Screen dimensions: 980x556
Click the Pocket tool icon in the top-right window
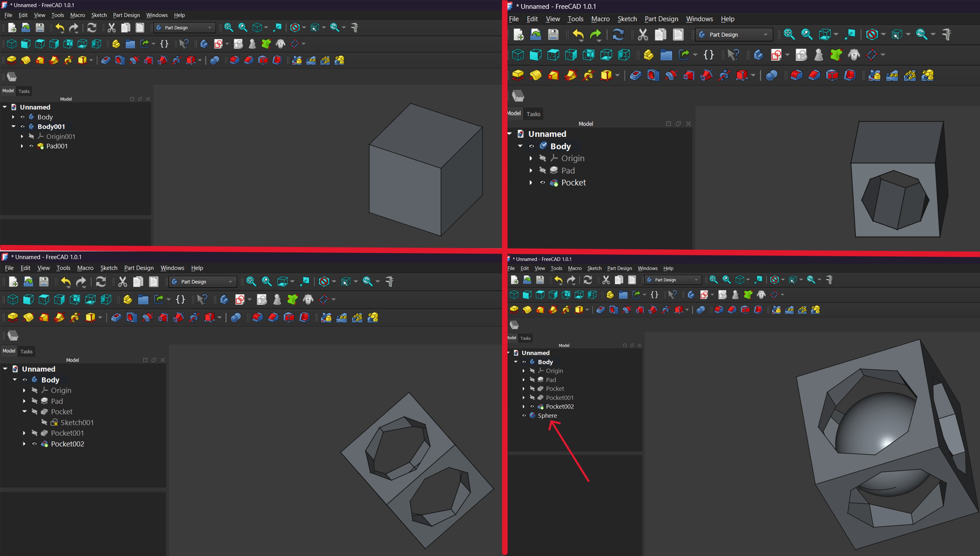pos(636,75)
